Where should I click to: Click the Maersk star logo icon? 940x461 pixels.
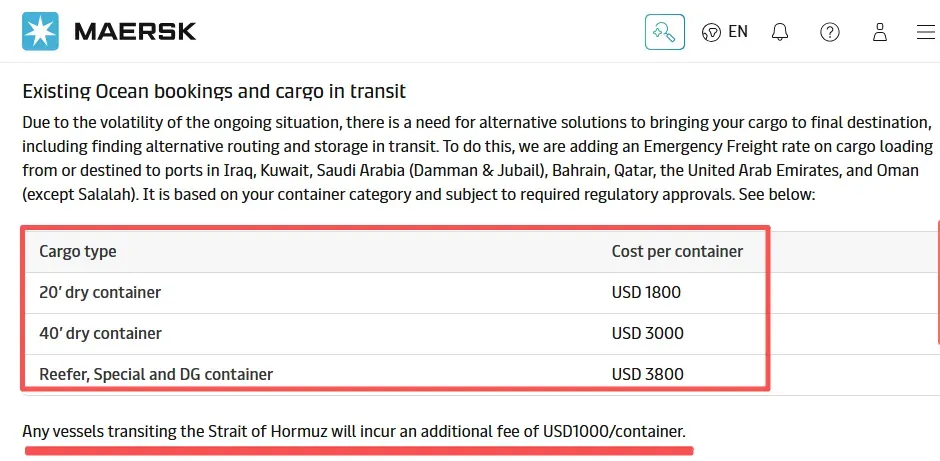pyautogui.click(x=40, y=31)
